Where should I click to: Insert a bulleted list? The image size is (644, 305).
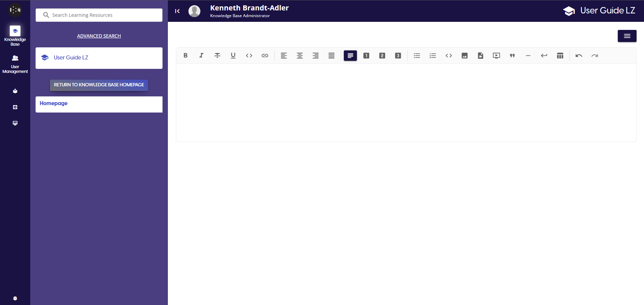(417, 56)
